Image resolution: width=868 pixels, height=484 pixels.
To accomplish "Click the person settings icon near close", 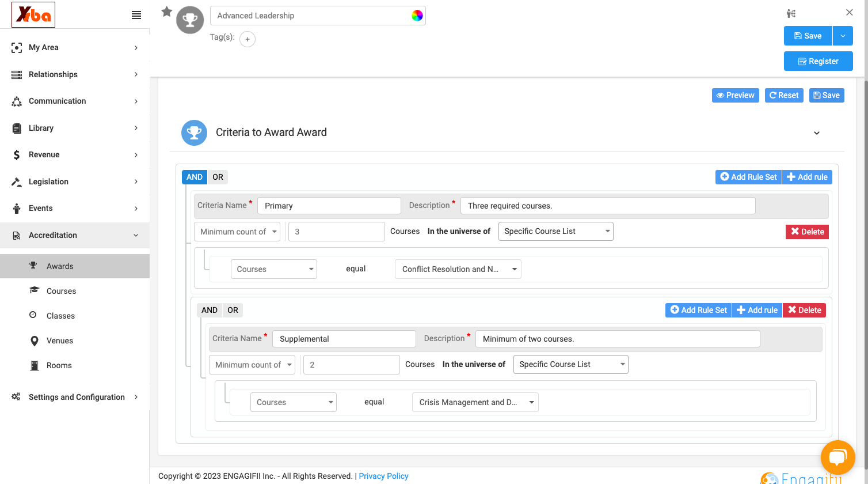I will 791,13.
